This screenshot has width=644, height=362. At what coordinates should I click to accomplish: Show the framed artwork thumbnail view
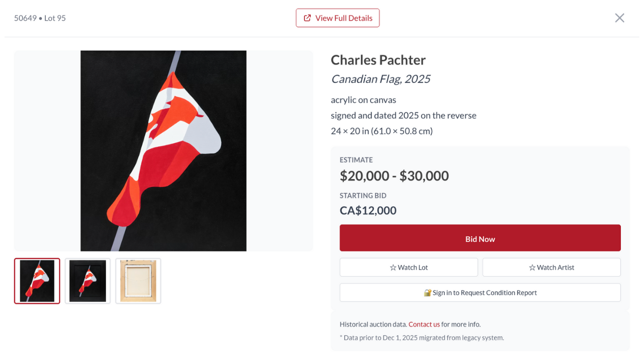(x=88, y=281)
